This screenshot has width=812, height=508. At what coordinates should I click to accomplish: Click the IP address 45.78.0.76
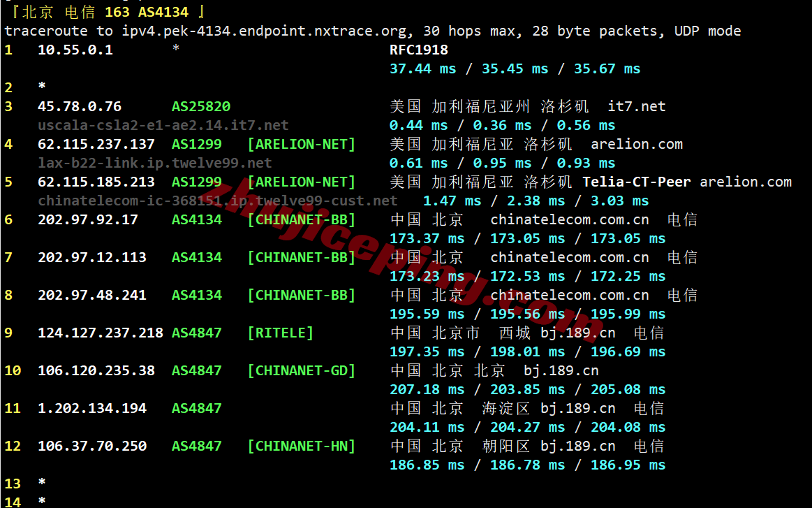pos(79,106)
